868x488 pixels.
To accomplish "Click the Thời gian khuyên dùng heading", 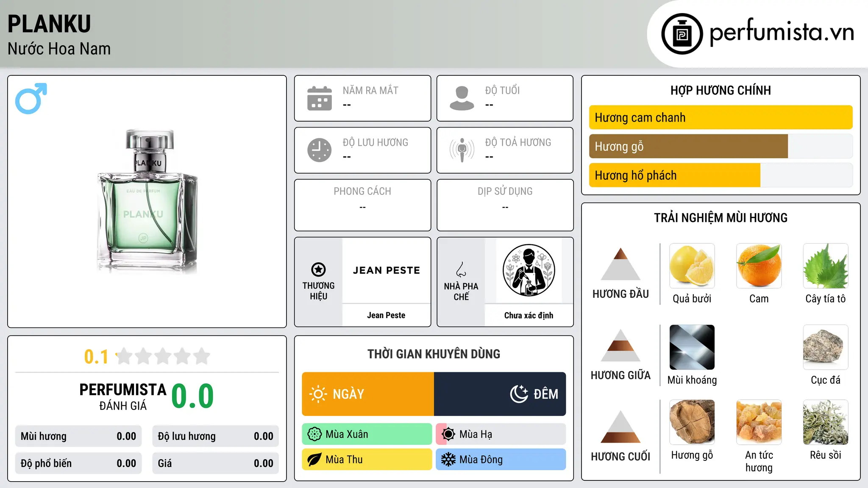I will tap(434, 354).
